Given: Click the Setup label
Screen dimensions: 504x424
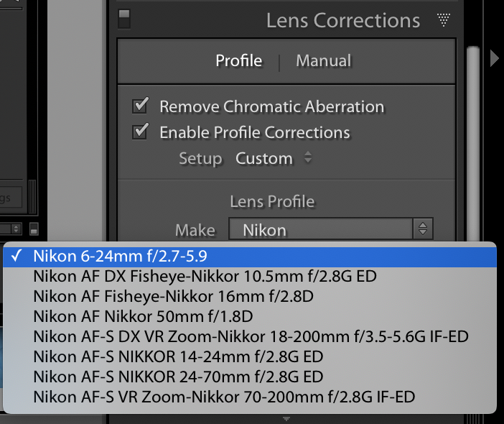Looking at the screenshot, I should [200, 159].
